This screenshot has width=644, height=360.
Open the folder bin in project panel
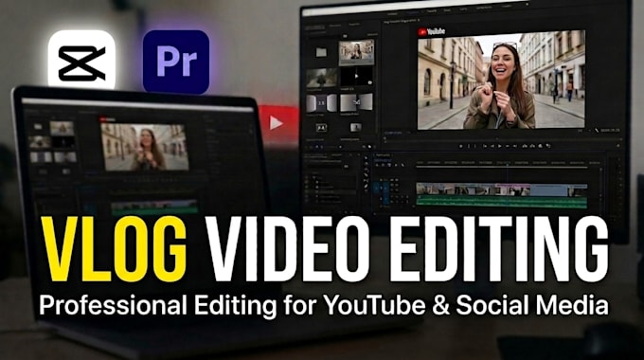pos(322,52)
